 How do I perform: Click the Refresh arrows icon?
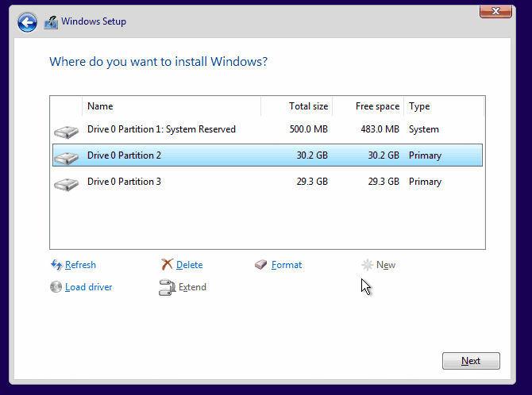tap(56, 264)
